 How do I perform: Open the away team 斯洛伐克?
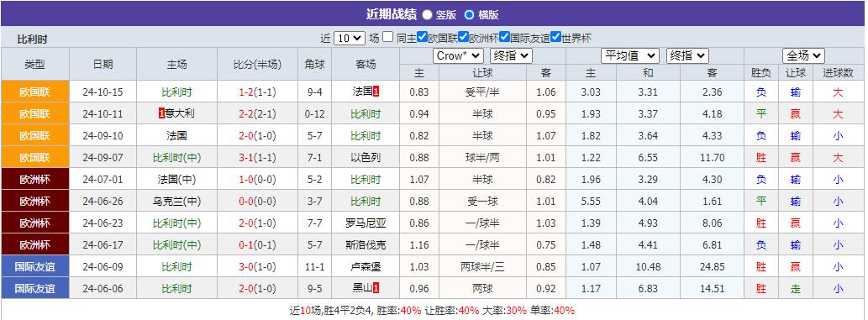tap(366, 245)
